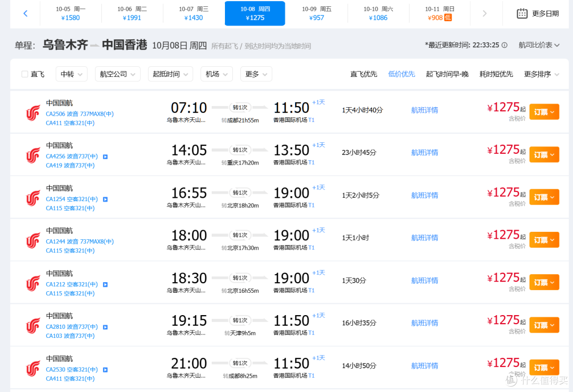Click 转1次 badge on 19:15 flight
The width and height of the screenshot is (573, 392).
(240, 320)
